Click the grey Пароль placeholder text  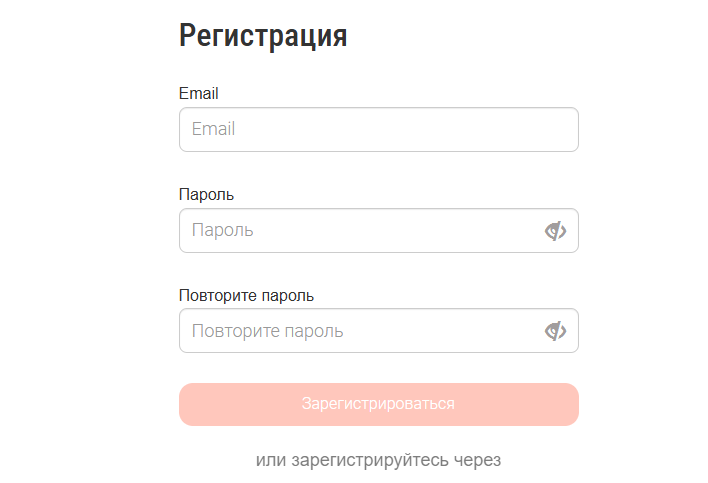[x=222, y=231]
